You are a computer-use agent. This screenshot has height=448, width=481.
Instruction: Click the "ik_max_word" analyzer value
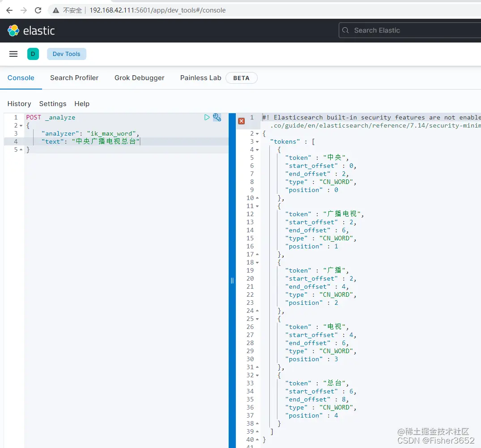111,134
